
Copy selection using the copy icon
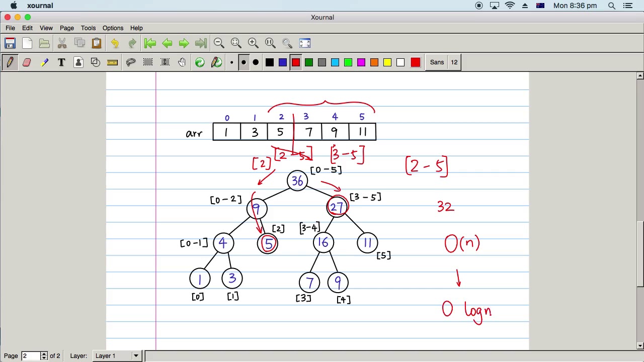[x=79, y=43]
